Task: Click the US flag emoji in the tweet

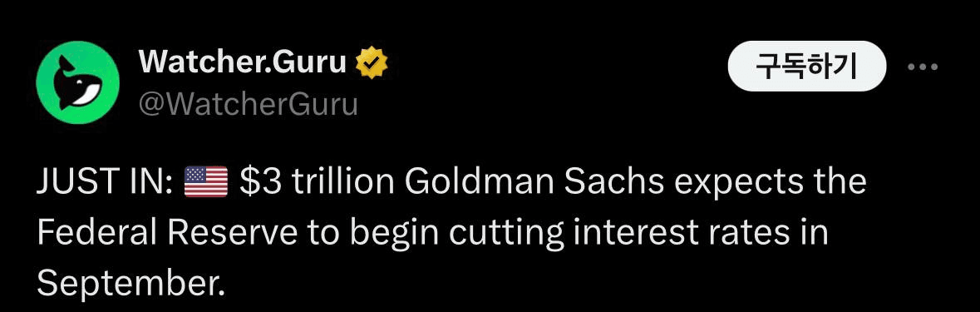Action: click(x=205, y=181)
